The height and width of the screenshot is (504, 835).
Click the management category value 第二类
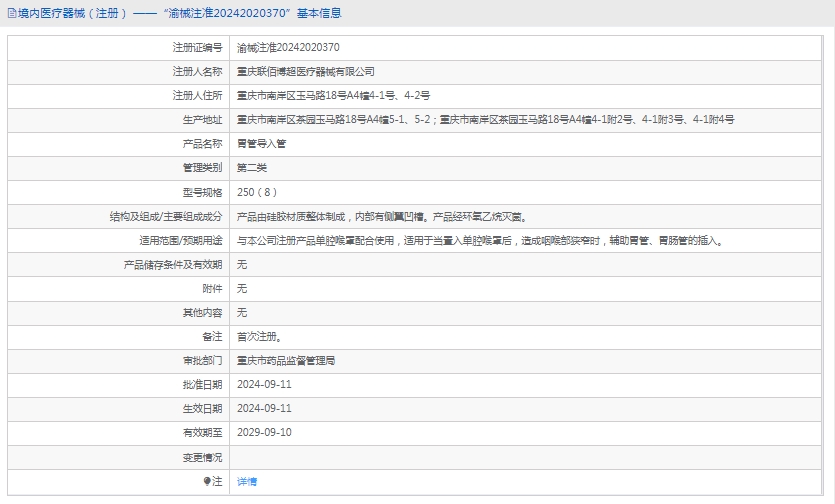[252, 167]
